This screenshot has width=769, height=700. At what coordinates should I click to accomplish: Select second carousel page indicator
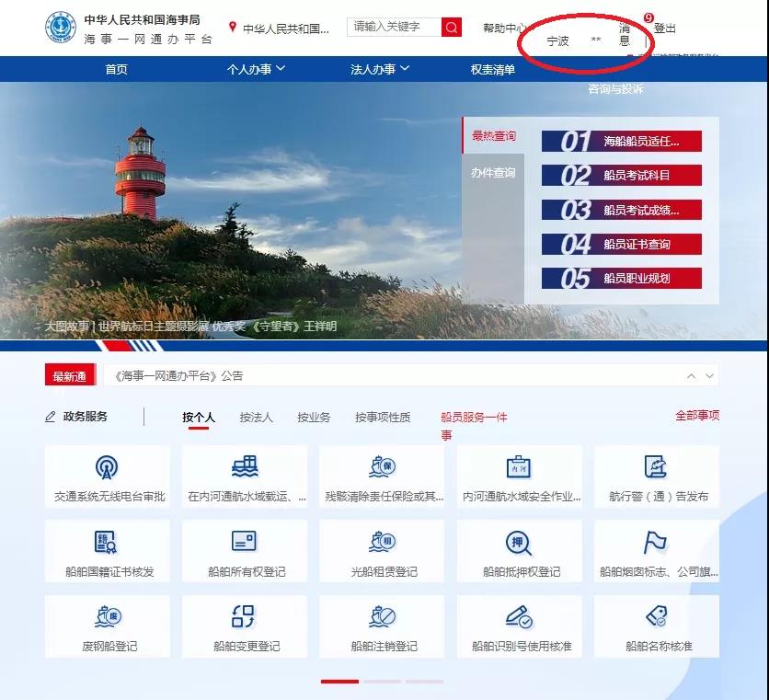(x=382, y=682)
